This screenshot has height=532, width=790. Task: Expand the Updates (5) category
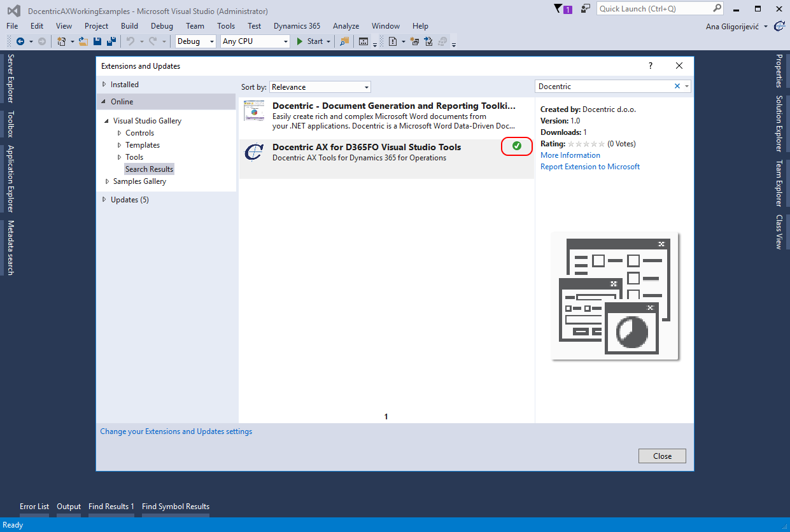click(x=104, y=200)
